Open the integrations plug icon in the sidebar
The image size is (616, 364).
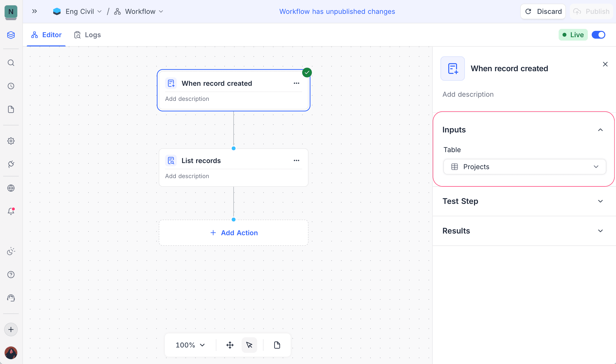tap(11, 164)
